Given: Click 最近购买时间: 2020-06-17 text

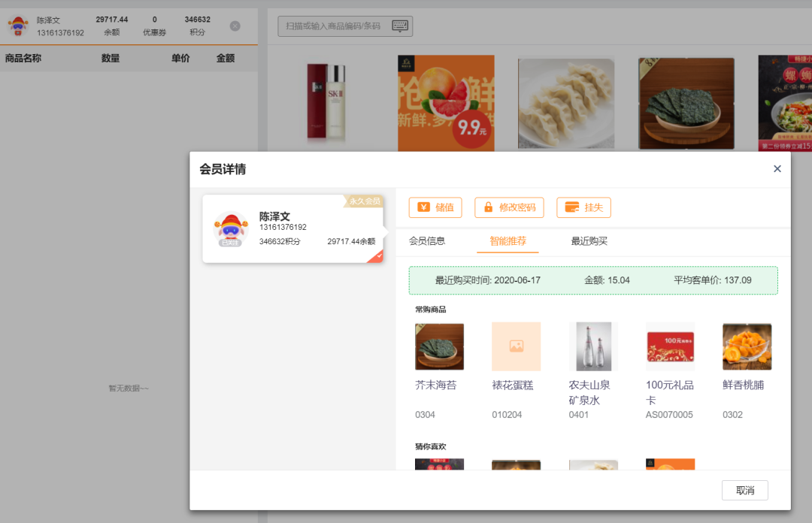Looking at the screenshot, I should tap(487, 280).
